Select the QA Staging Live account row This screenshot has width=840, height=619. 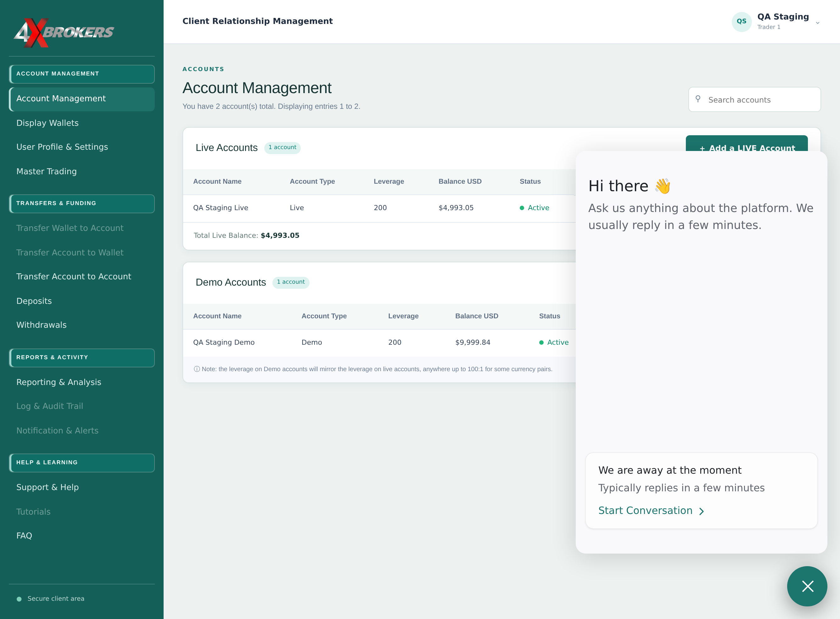click(x=379, y=208)
